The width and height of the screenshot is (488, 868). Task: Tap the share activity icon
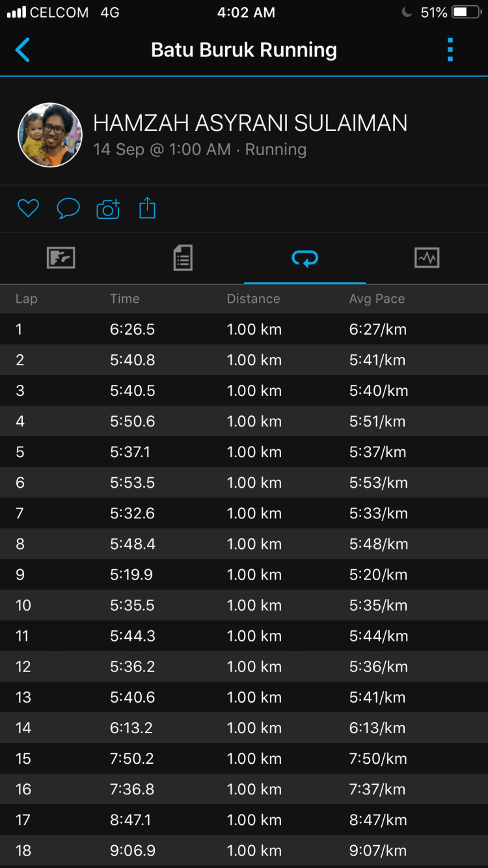click(x=148, y=208)
